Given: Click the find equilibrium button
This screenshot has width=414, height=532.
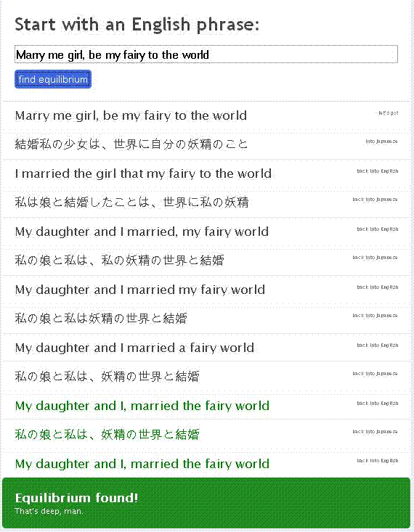Looking at the screenshot, I should 53,79.
